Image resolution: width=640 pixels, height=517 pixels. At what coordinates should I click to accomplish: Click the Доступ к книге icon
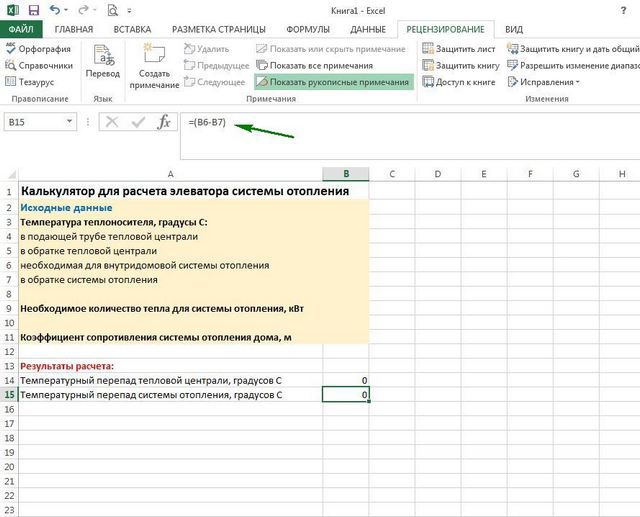tap(460, 82)
